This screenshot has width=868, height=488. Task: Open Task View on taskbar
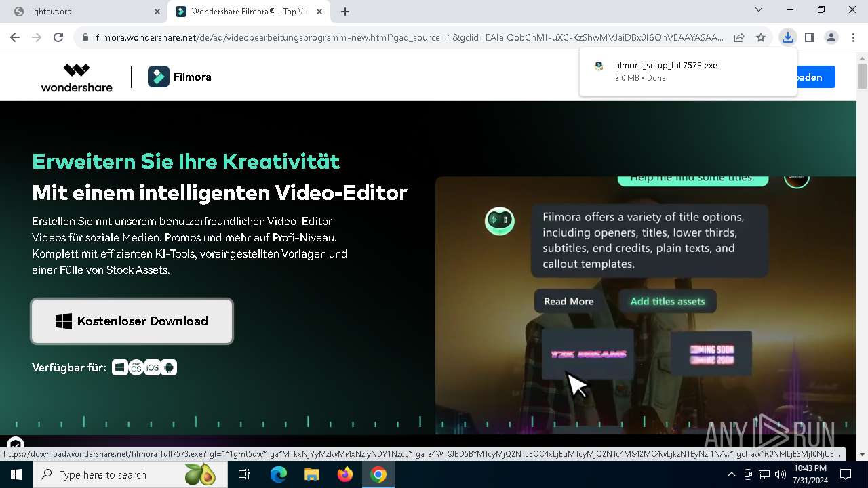tap(244, 474)
